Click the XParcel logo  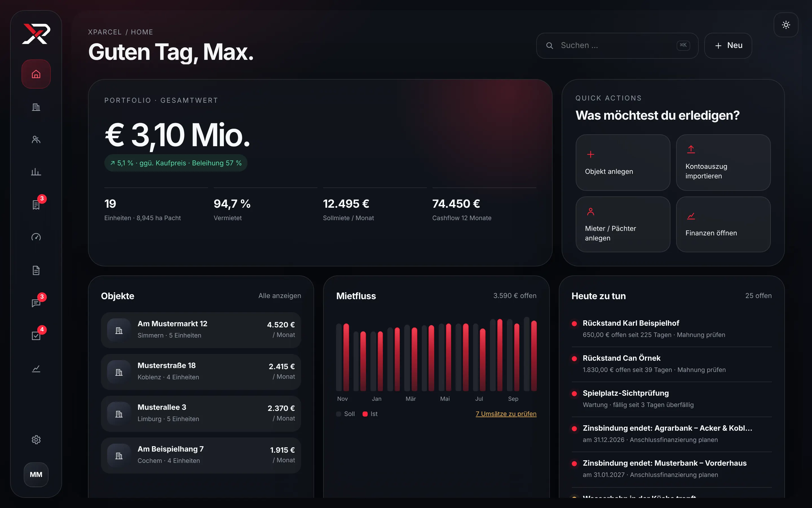point(36,34)
